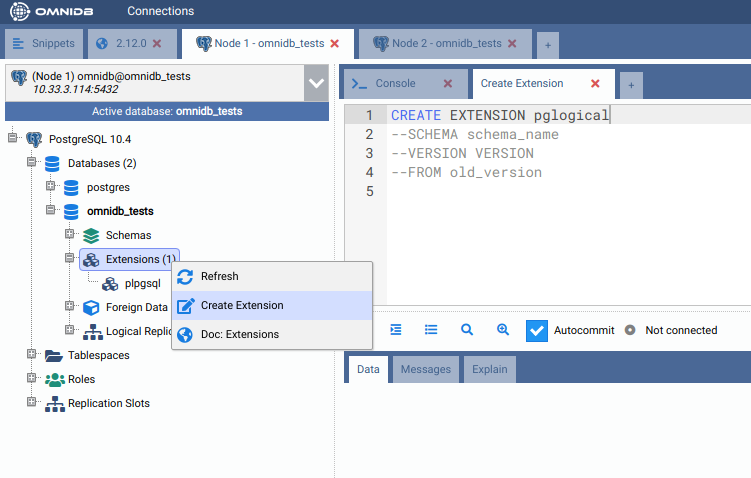Viewport: 751px width, 478px height.
Task: Expand the Schemas tree node
Action: (70, 235)
